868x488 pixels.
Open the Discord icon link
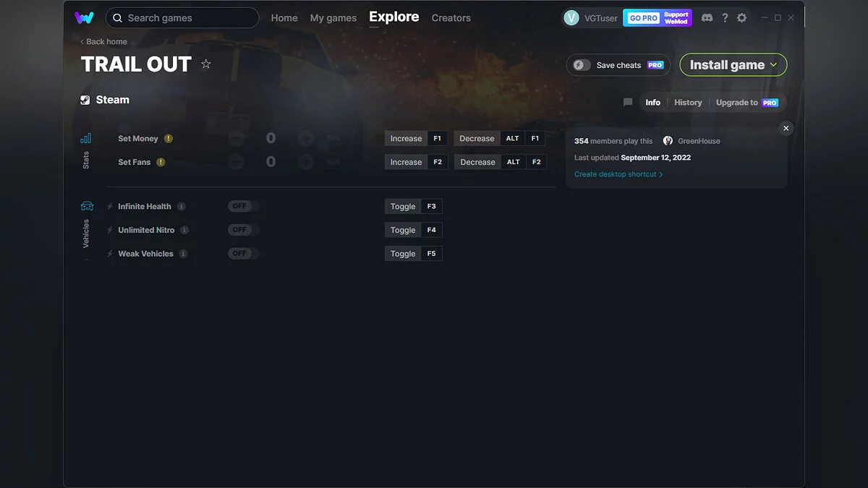[707, 18]
